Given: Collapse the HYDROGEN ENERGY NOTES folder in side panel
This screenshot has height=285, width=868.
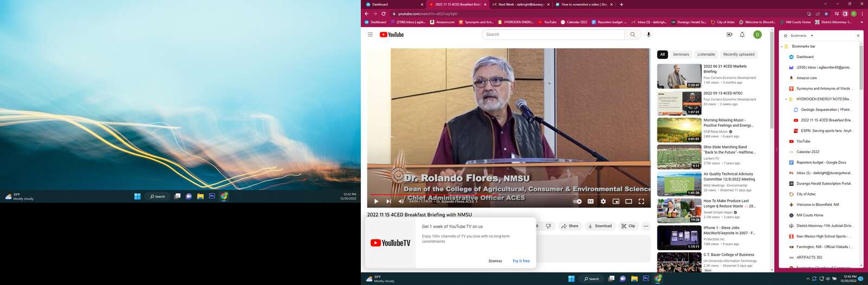Looking at the screenshot, I should coord(786,99).
